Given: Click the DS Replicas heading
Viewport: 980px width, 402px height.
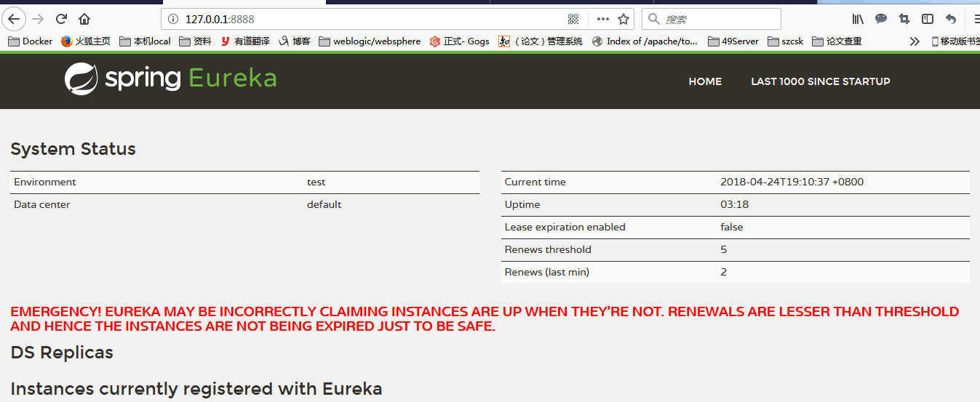Looking at the screenshot, I should pos(62,353).
